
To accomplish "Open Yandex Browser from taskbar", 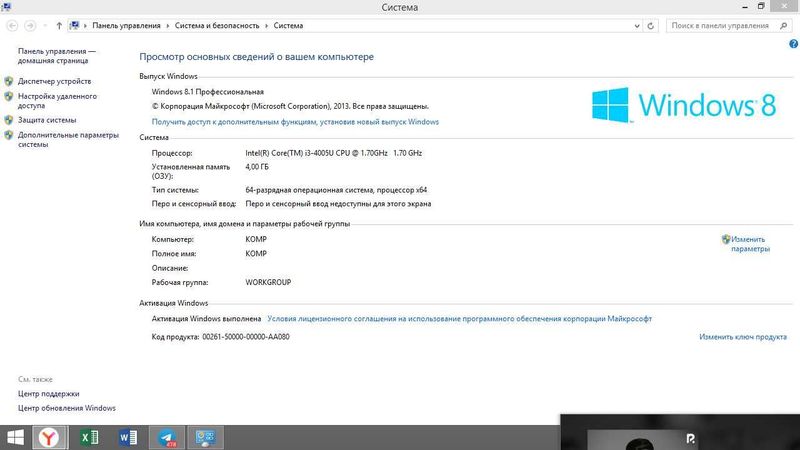I will [x=49, y=437].
